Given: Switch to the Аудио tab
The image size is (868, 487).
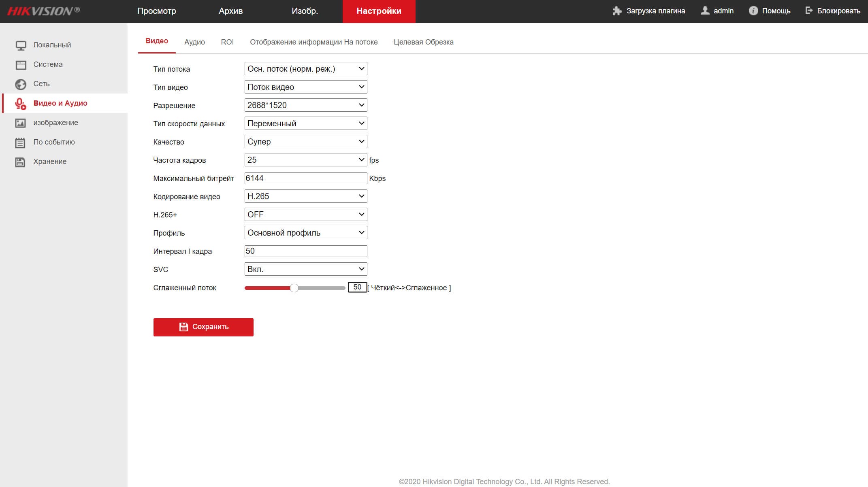Looking at the screenshot, I should tap(194, 42).
